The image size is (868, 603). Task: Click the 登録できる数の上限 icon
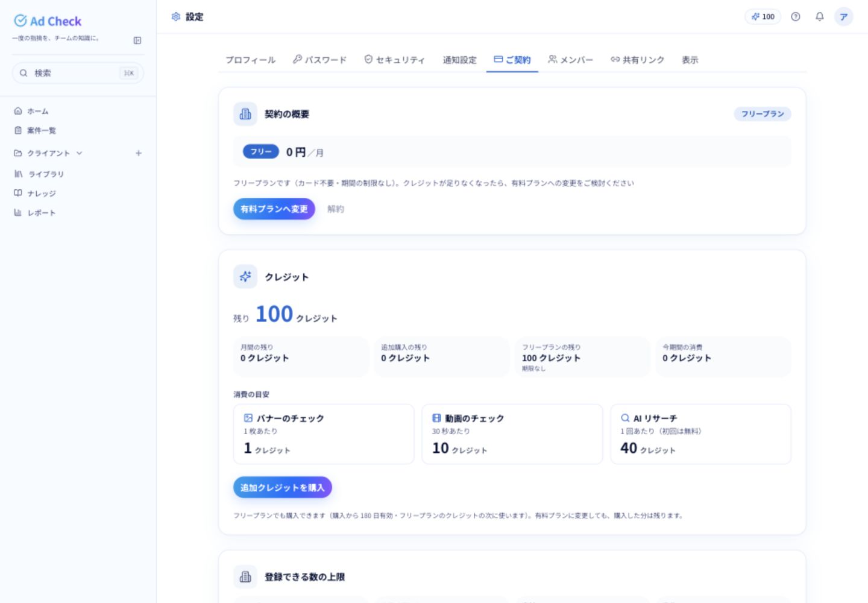click(245, 577)
